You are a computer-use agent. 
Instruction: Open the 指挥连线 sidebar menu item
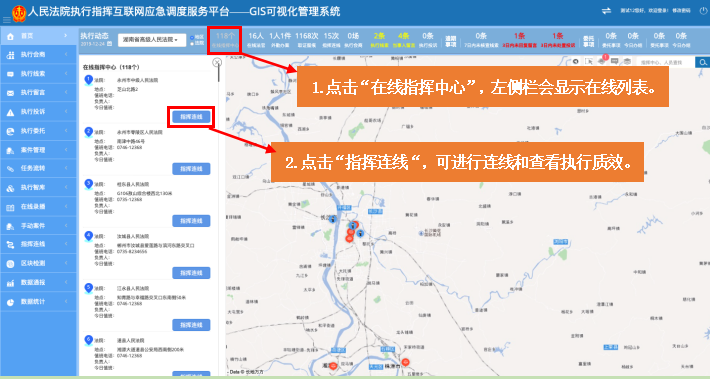pos(38,244)
